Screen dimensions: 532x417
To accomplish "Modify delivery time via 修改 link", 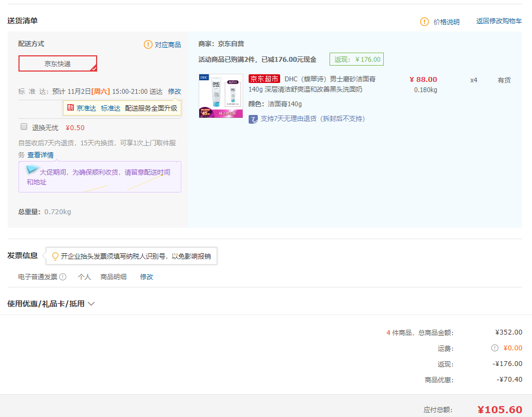I will (174, 92).
